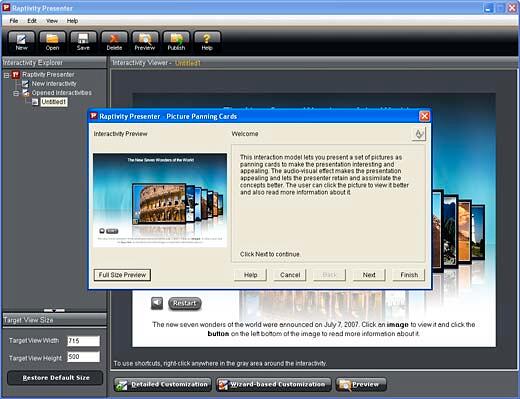Click the lighthouse picture card in viewer
This screenshot has width=520, height=399.
pos(478,233)
